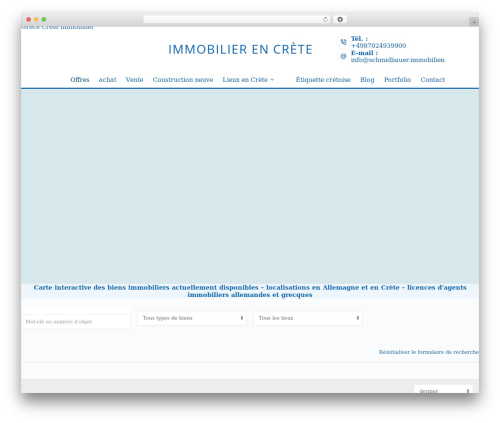
Task: Open the Tous types de biens dropdown
Action: 192,318
